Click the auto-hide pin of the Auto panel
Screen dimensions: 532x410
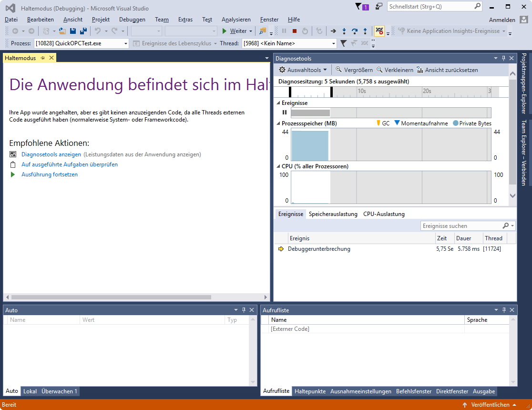[244, 310]
